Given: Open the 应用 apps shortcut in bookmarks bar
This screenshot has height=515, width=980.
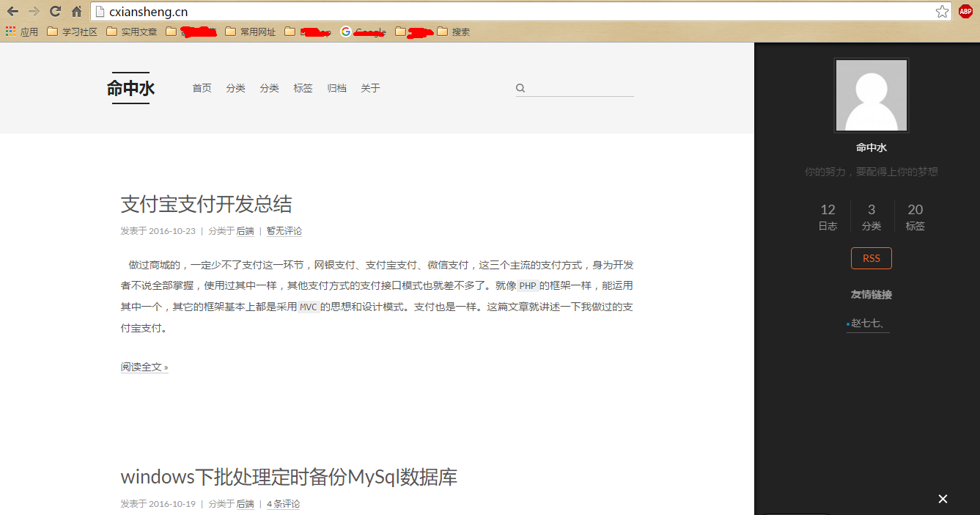Looking at the screenshot, I should (x=22, y=32).
